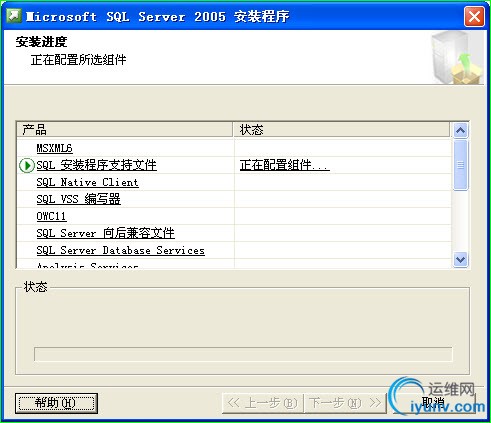Click the product list scrollbar thumb
Viewport: 491px width, 423px height.
(460, 165)
